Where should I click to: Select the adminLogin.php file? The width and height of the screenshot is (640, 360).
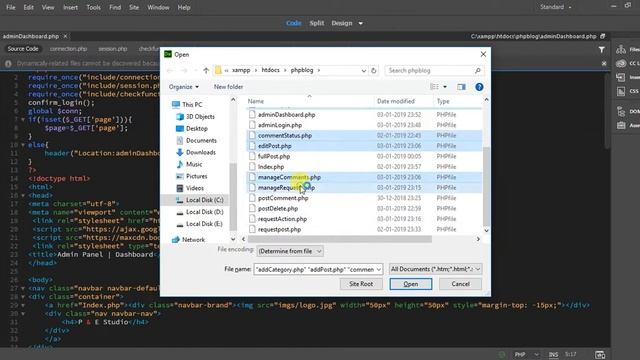[280, 125]
